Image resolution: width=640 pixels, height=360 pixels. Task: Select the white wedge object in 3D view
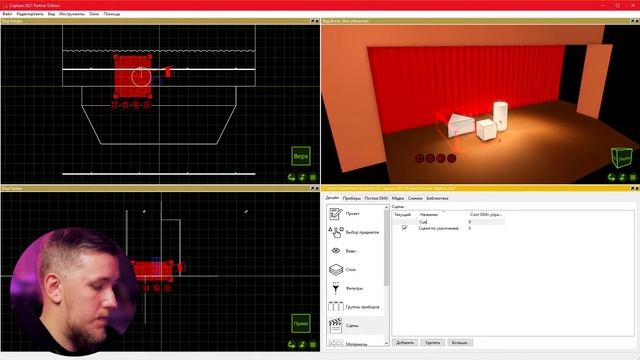[x=461, y=124]
